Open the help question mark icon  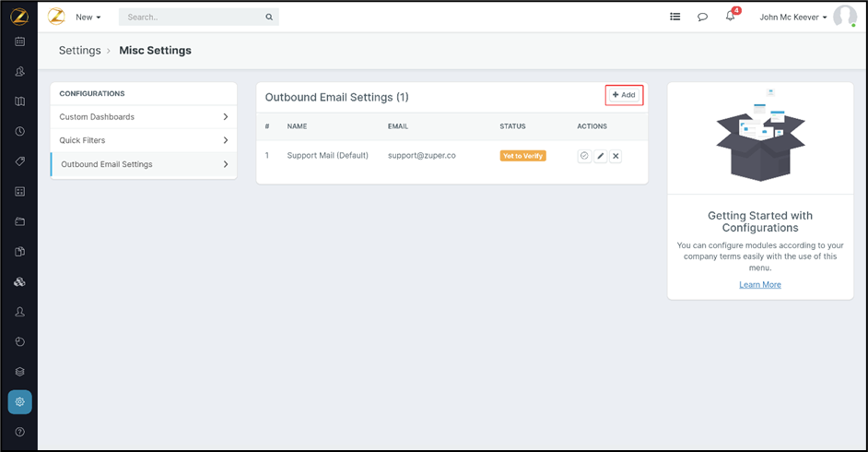coord(20,432)
